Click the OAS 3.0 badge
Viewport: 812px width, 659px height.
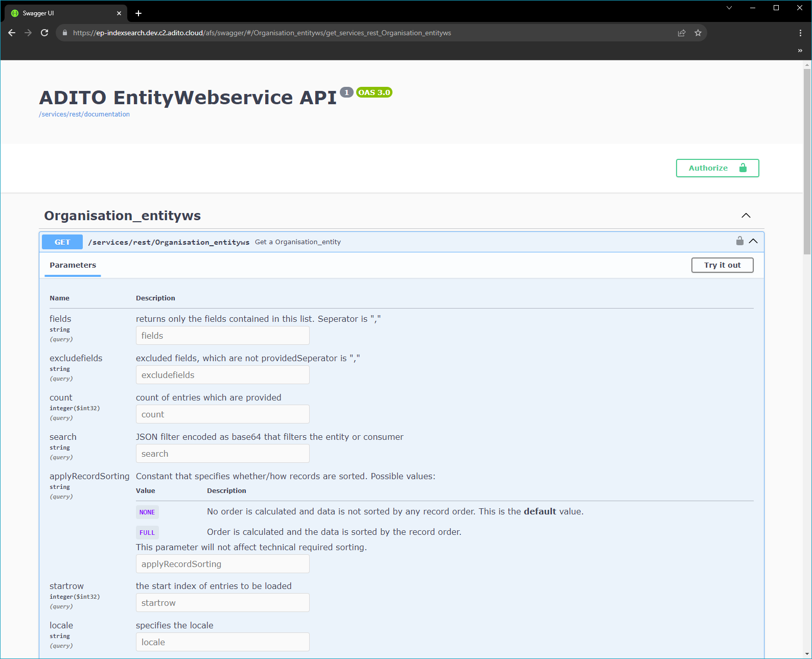pyautogui.click(x=374, y=92)
